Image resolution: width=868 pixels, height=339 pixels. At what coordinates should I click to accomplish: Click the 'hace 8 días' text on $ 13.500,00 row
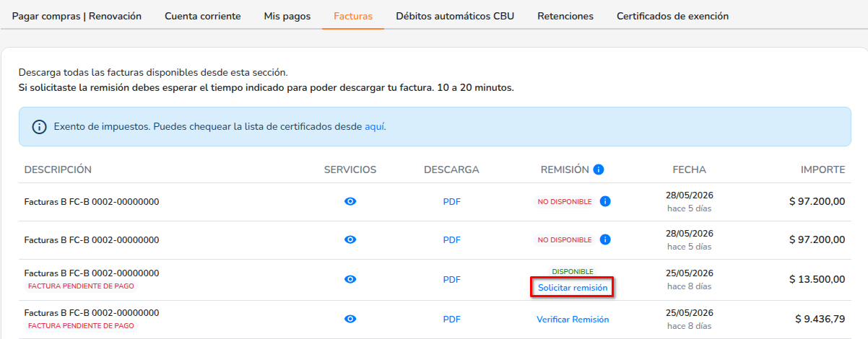click(690, 286)
